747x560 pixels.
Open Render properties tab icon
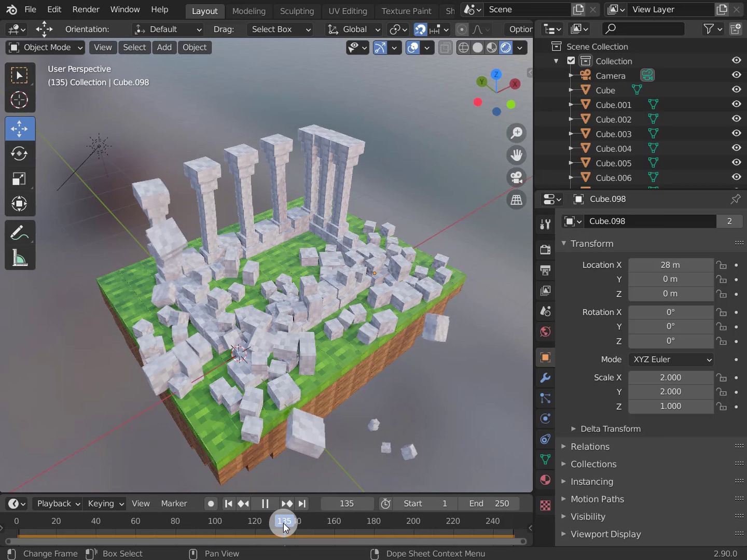(x=545, y=249)
